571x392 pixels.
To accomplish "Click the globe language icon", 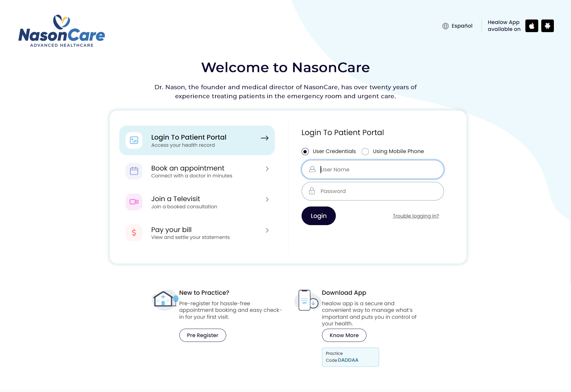I will (445, 26).
